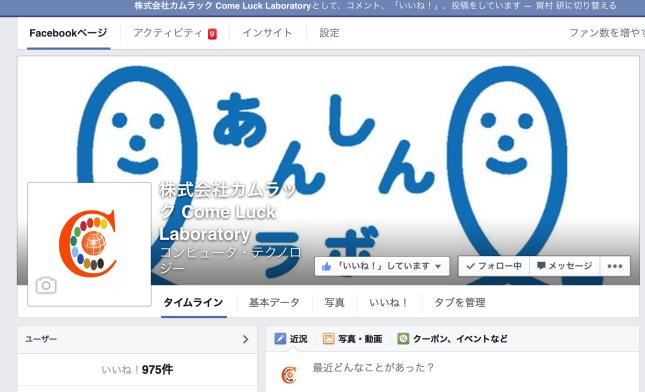Open the 設定 tab
Viewport: 645px width, 392px height.
coord(329,33)
